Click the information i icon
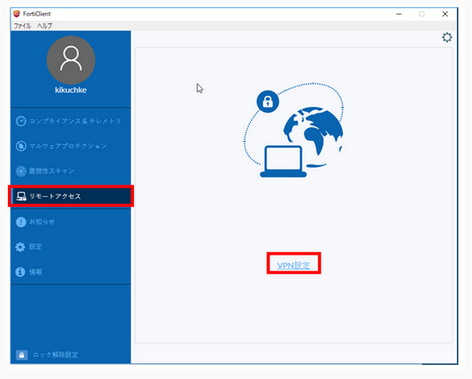Viewport: 472px width, 379px height. (x=20, y=272)
